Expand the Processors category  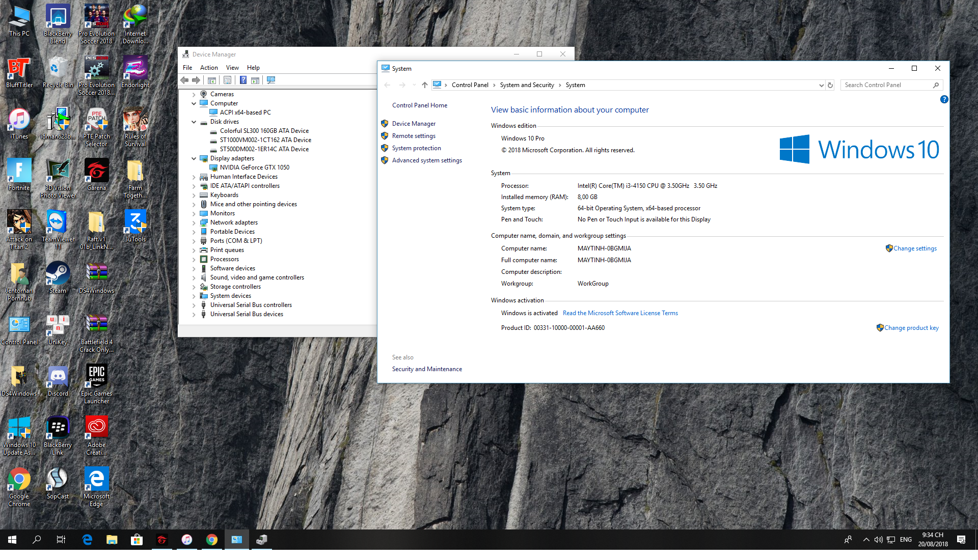(x=194, y=259)
